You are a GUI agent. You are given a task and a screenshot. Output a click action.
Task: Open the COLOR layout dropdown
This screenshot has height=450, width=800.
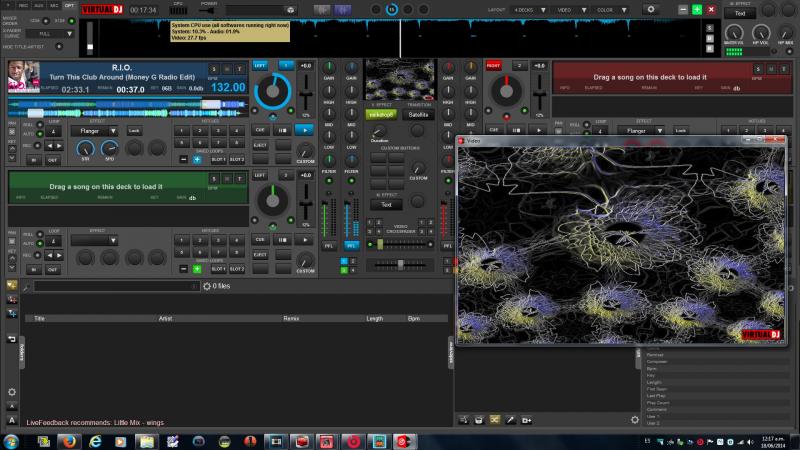[x=611, y=10]
